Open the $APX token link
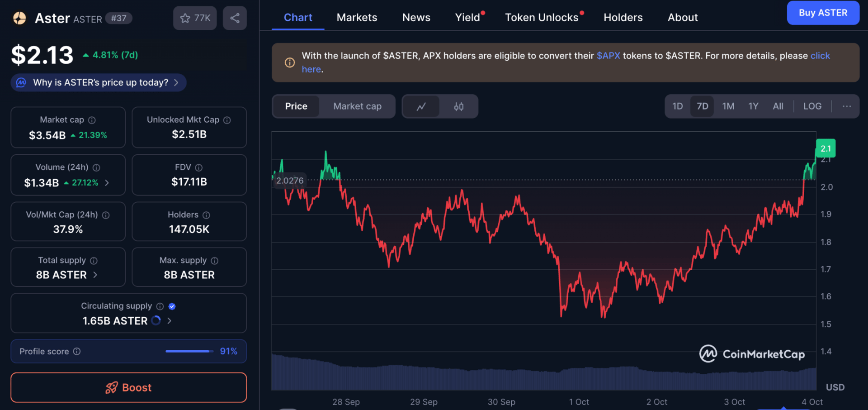 click(x=609, y=56)
